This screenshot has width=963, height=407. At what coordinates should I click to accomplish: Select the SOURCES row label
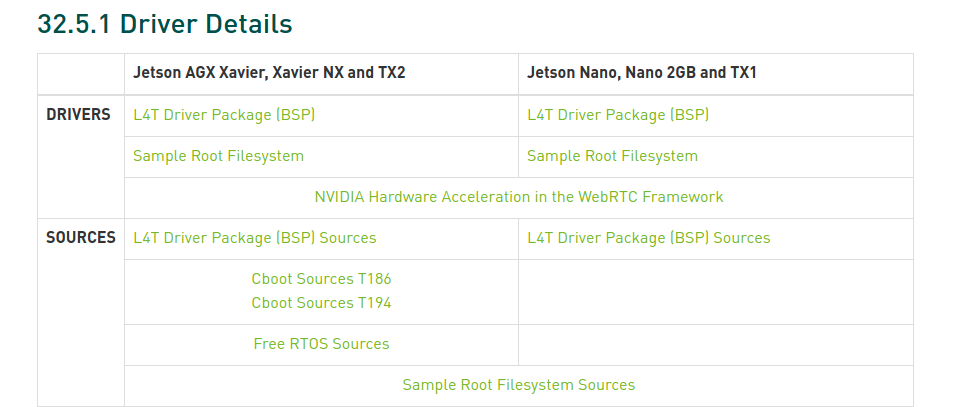pos(81,238)
